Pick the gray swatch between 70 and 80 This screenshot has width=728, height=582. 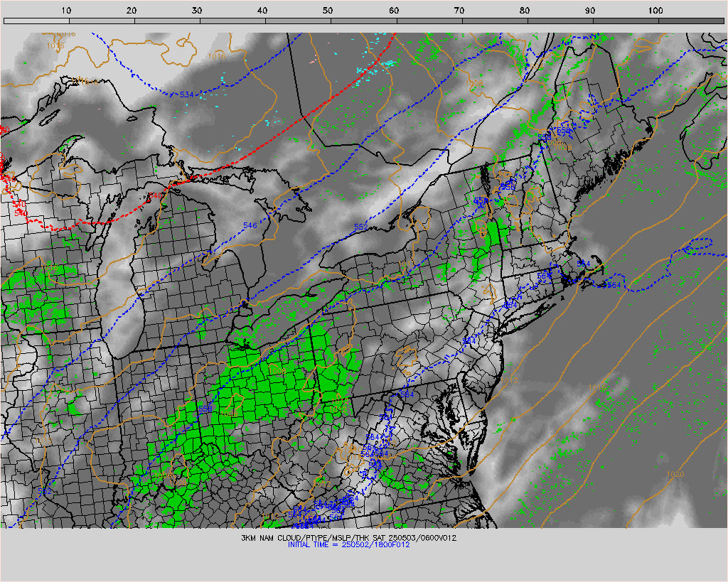click(x=495, y=21)
